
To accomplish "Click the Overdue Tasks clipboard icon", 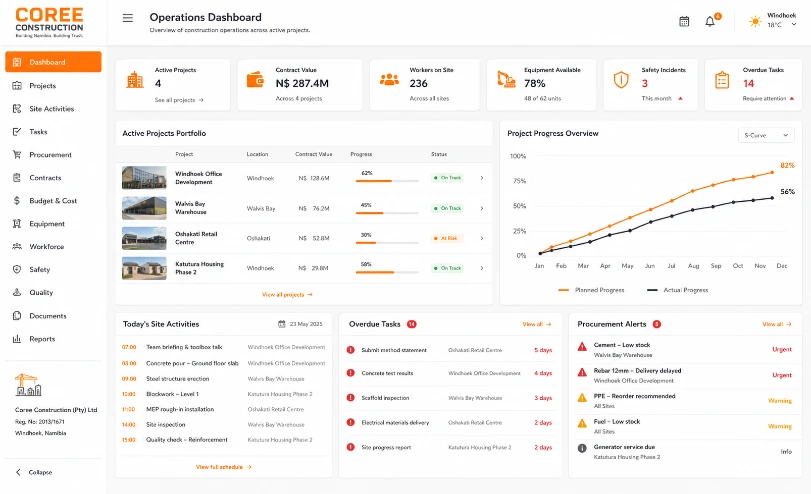I will 722,80.
